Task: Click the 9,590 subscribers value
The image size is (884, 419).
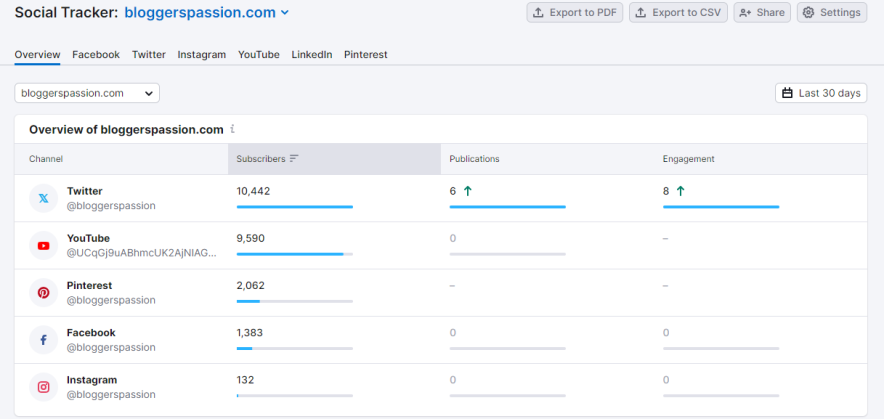Action: 250,239
